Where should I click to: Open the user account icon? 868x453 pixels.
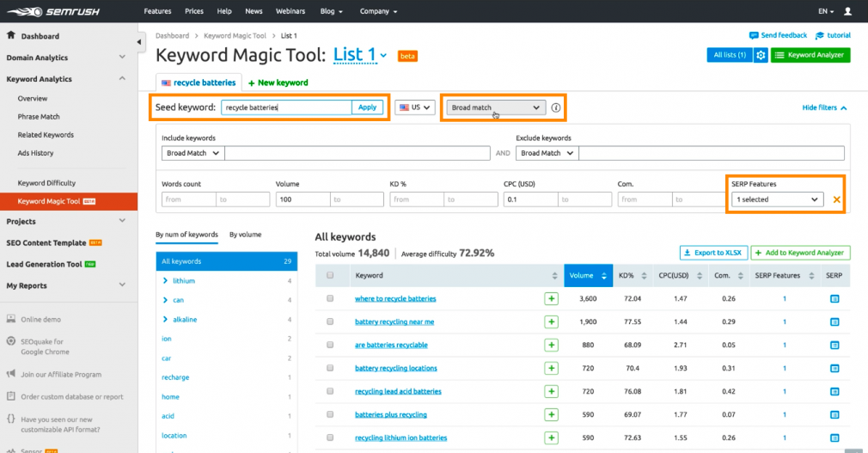point(847,11)
